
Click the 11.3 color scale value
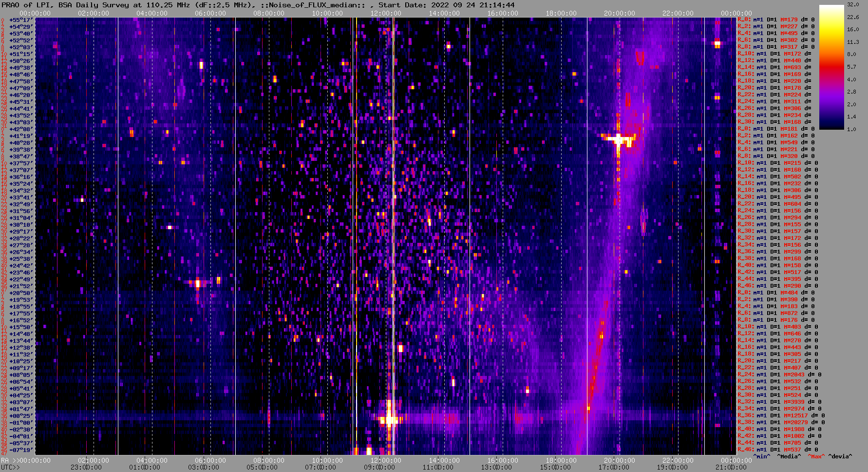point(853,42)
